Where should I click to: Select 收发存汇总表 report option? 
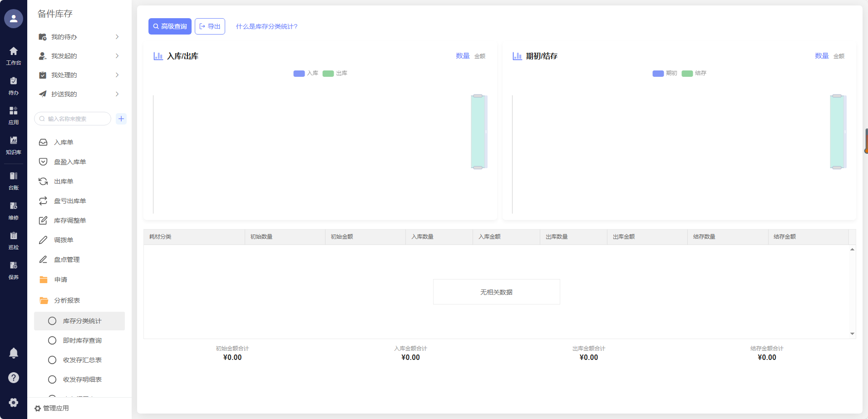[82, 360]
